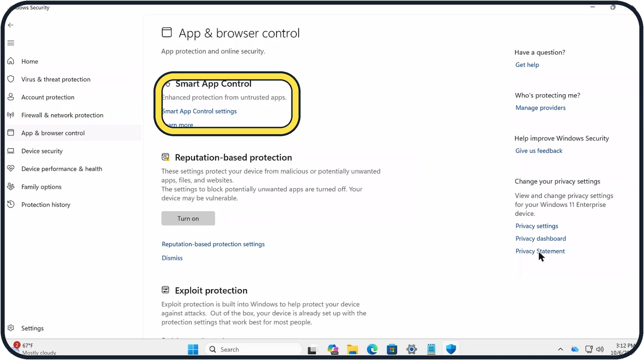Image resolution: width=644 pixels, height=360 pixels.
Task: Open the Windows Start menu
Action: 193,349
